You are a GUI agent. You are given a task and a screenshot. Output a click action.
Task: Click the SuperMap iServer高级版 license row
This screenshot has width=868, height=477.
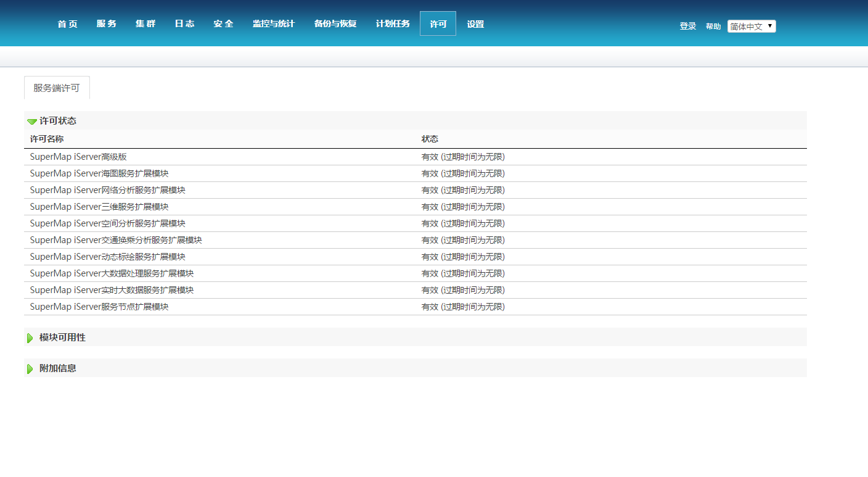78,157
